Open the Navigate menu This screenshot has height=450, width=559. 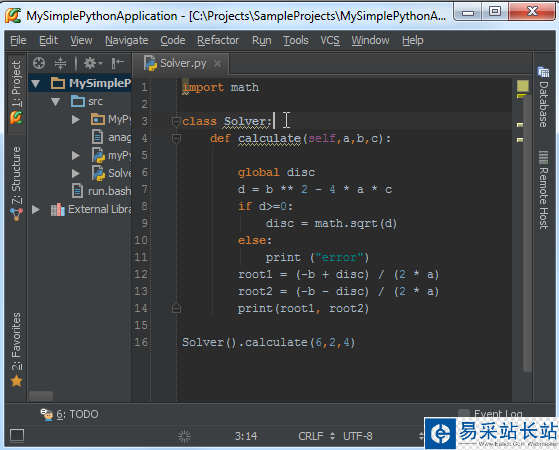pyautogui.click(x=127, y=40)
